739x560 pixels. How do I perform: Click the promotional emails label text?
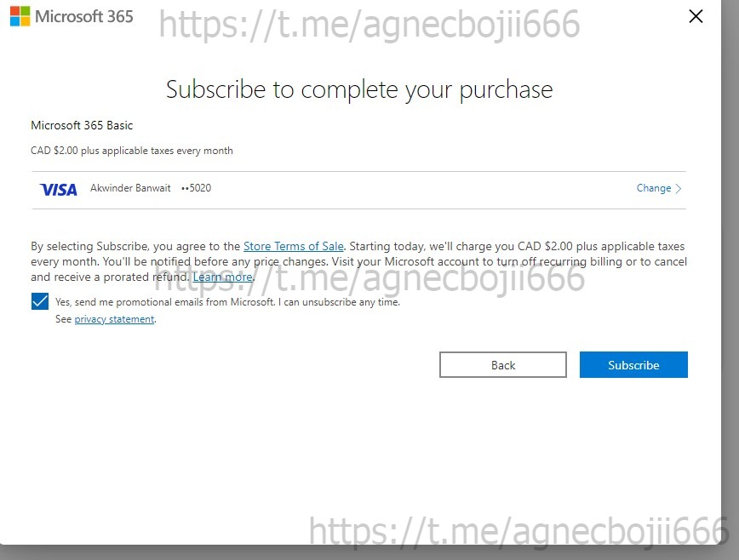(227, 302)
